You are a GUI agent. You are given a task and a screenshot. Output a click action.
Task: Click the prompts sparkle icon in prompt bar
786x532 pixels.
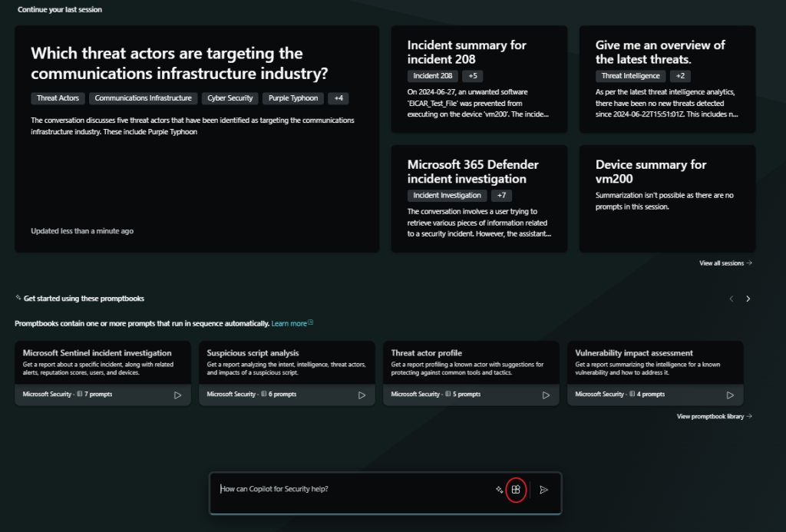(x=499, y=490)
